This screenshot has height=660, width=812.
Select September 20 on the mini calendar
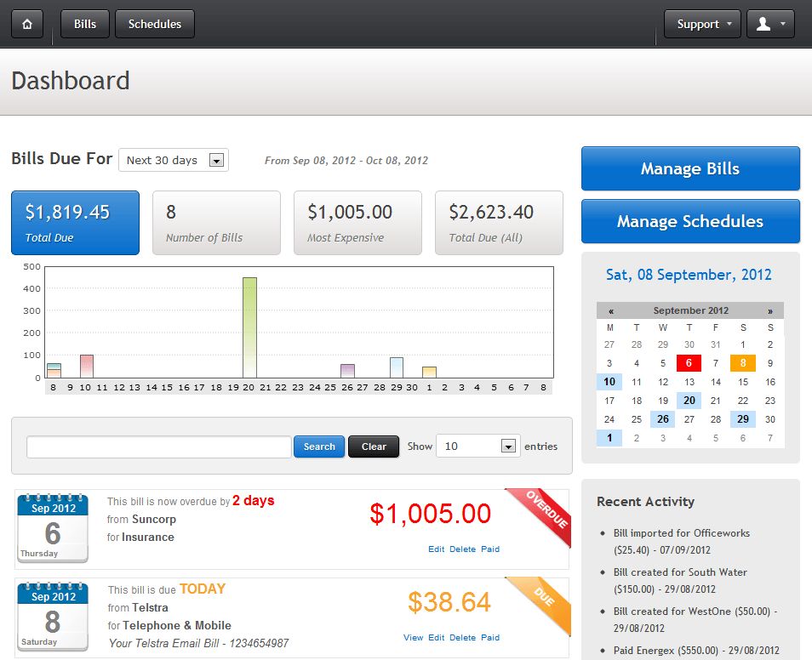(689, 400)
